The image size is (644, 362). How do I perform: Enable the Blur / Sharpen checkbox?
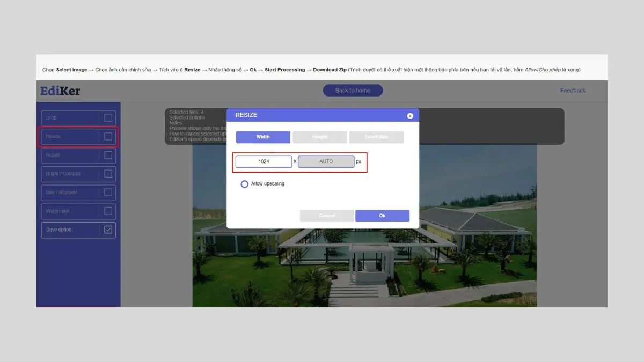click(x=108, y=192)
